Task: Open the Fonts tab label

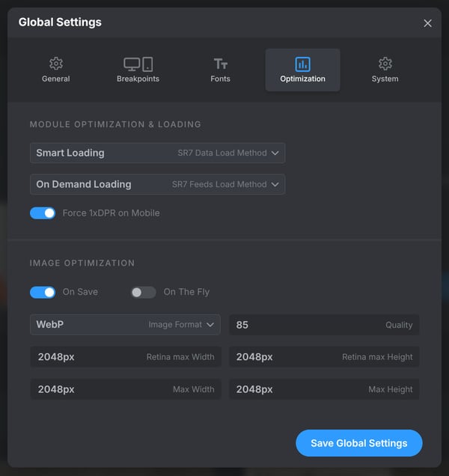Action: 220,79
